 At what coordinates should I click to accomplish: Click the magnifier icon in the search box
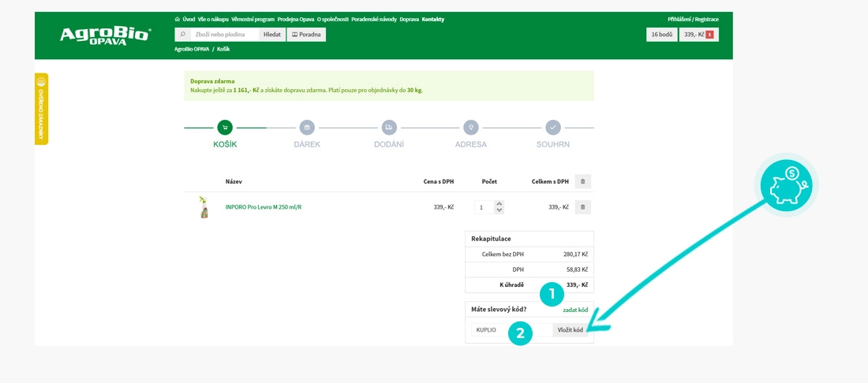coord(183,34)
